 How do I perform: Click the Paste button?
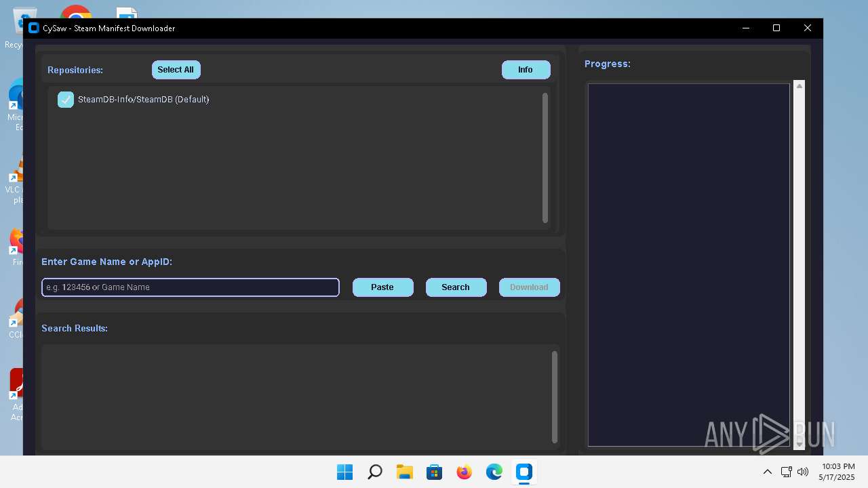pos(383,287)
